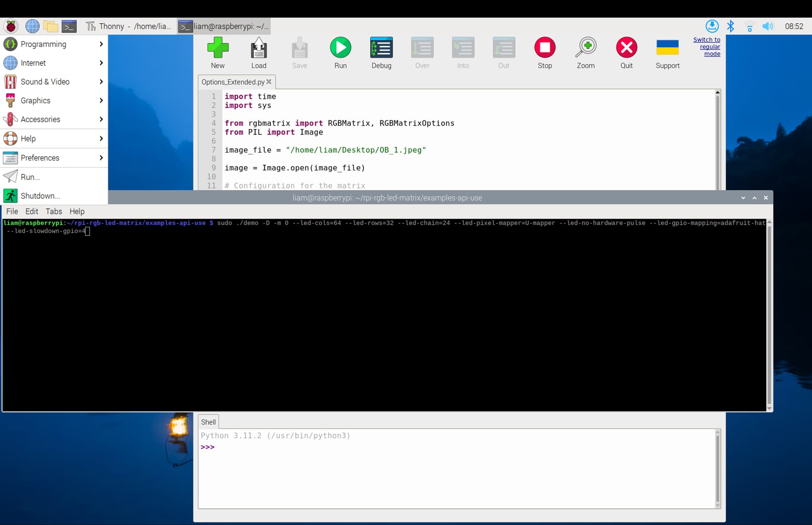Click the terminal command line after gpio=4
The height and width of the screenshot is (525, 812).
coord(88,231)
